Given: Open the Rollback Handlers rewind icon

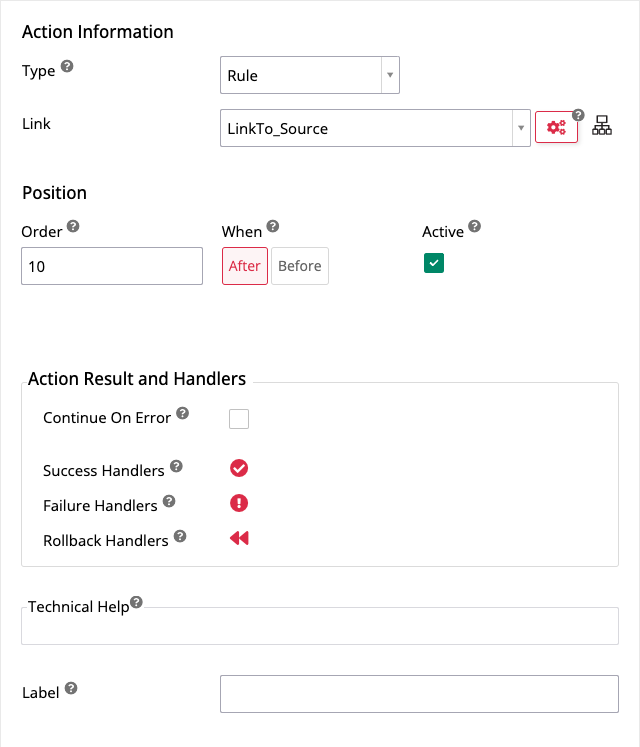Looking at the screenshot, I should click(239, 538).
